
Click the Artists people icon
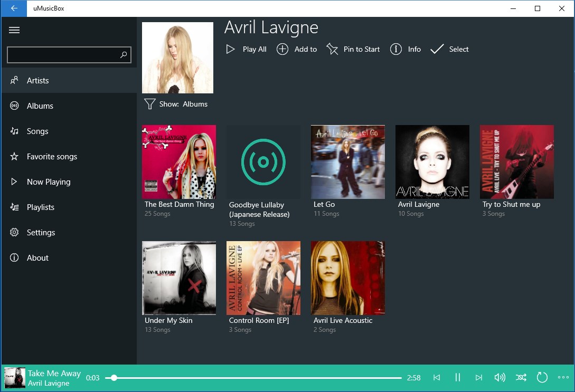point(14,80)
